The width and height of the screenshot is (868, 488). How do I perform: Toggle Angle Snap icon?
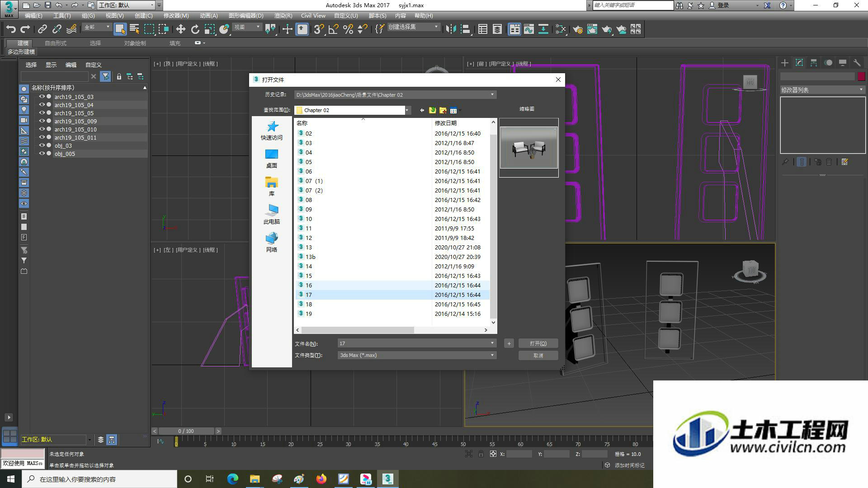pyautogui.click(x=333, y=29)
